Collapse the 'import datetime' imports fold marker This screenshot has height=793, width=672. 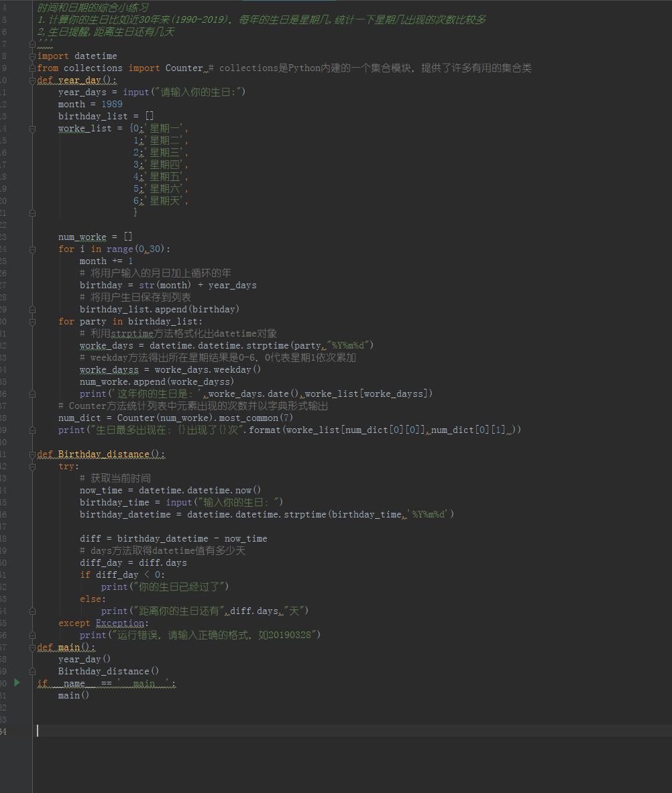pos(32,56)
